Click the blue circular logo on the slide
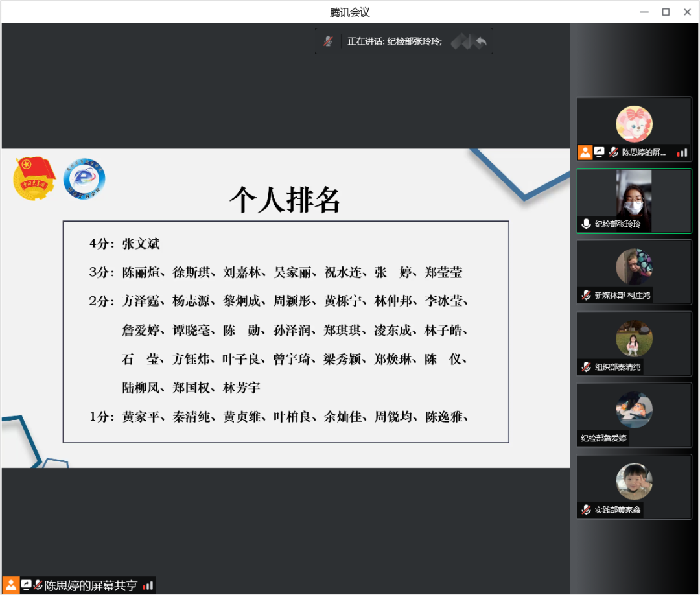700x595 pixels. tap(84, 178)
